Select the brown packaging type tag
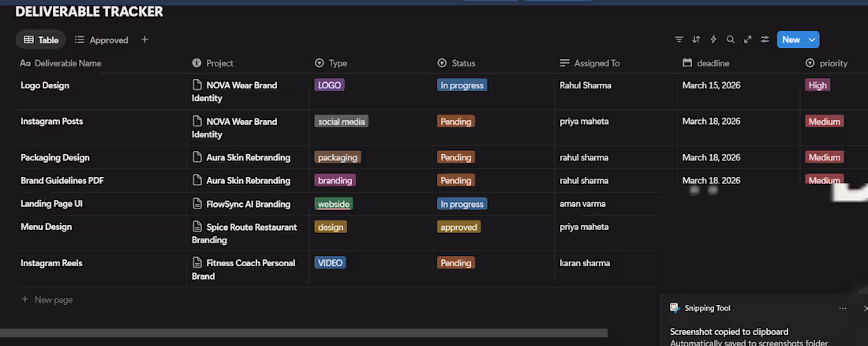The height and width of the screenshot is (346, 868). point(338,157)
